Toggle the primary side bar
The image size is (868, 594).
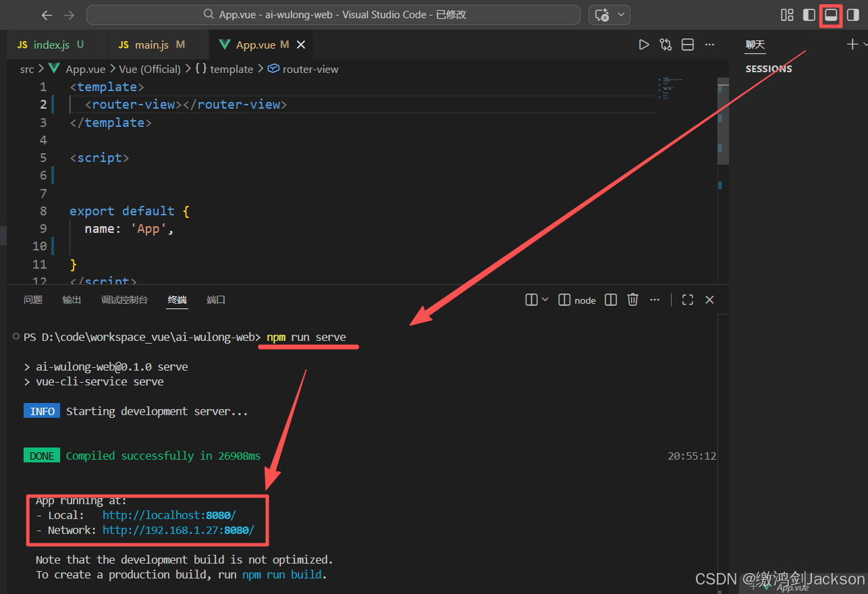click(809, 15)
